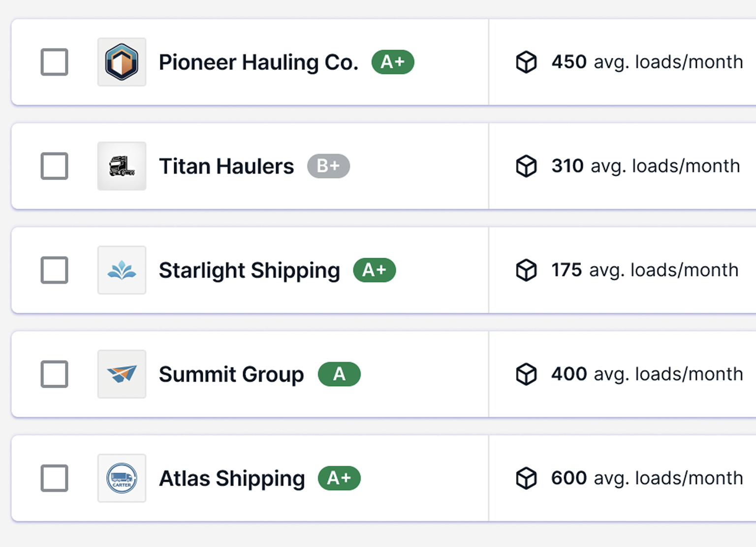This screenshot has width=756, height=547.
Task: Click the Summit Group paper plane logo
Action: click(122, 374)
